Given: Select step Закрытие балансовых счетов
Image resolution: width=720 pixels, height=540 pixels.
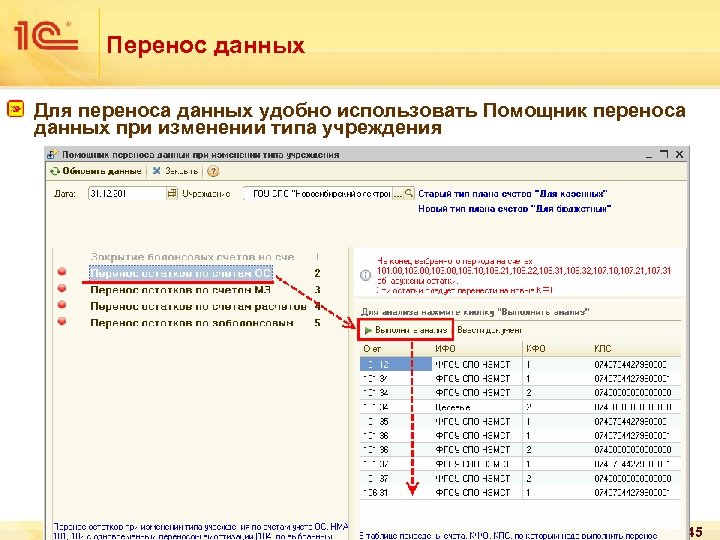Looking at the screenshot, I should pos(192,257).
